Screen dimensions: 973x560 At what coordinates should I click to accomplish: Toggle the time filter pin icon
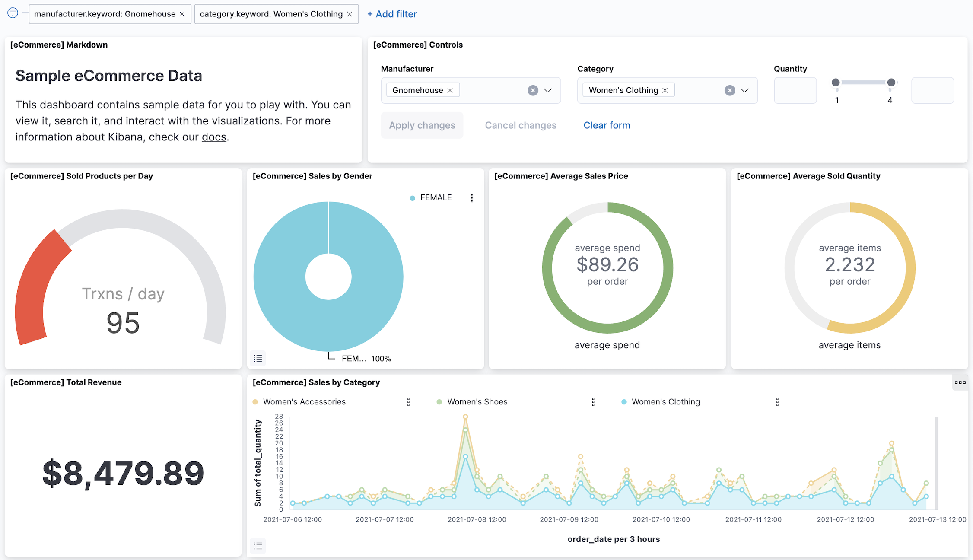tap(13, 13)
